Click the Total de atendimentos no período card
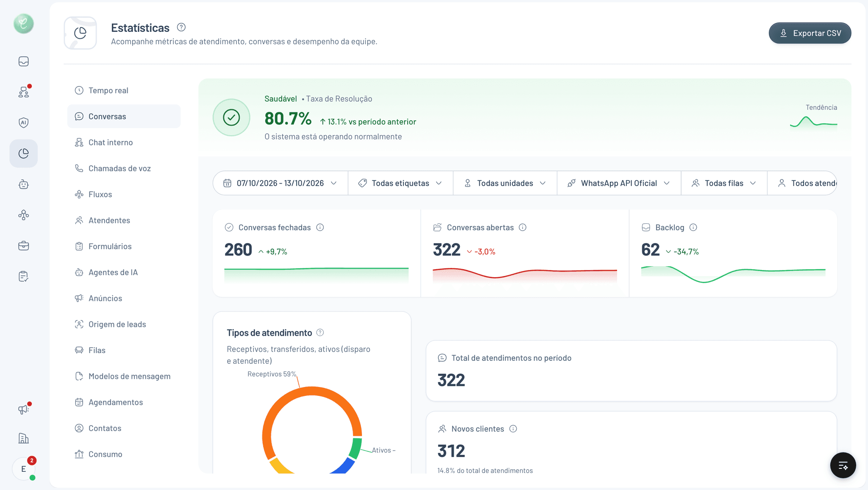The image size is (868, 490). (x=632, y=371)
